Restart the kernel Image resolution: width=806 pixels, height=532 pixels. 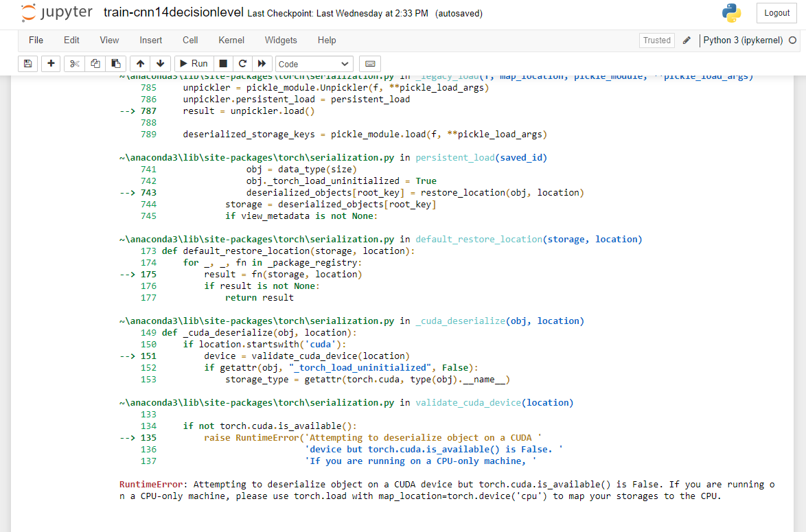click(x=243, y=63)
